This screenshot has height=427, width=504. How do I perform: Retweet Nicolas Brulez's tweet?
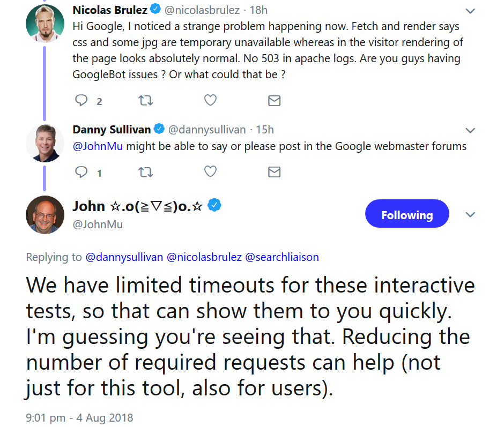click(x=145, y=100)
